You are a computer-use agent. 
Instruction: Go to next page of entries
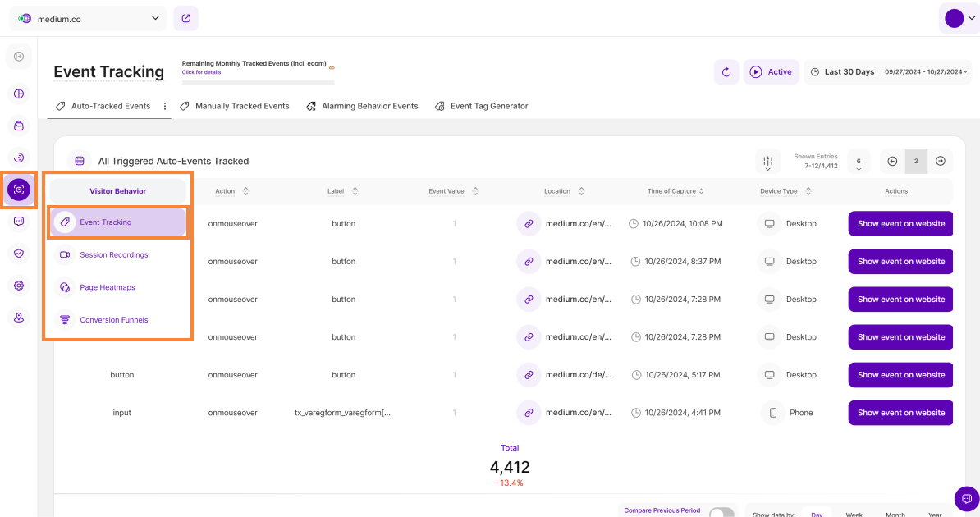point(941,162)
